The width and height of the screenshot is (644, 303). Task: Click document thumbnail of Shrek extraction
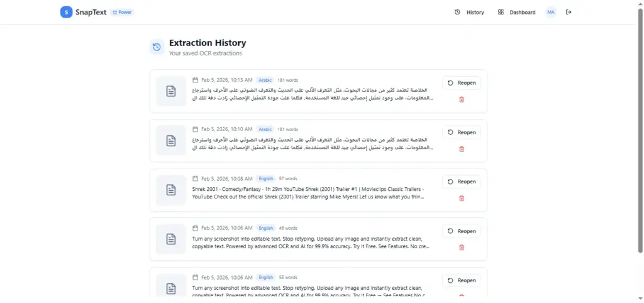[170, 190]
